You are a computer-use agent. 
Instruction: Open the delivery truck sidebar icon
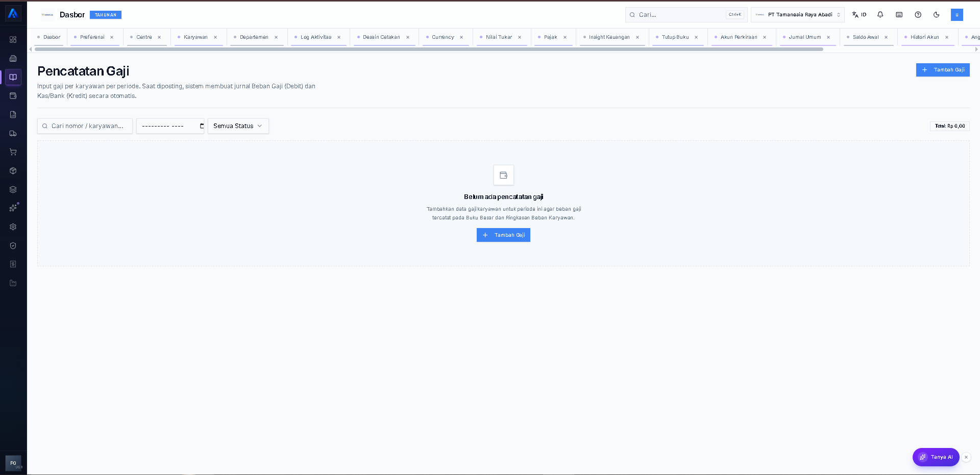point(13,134)
